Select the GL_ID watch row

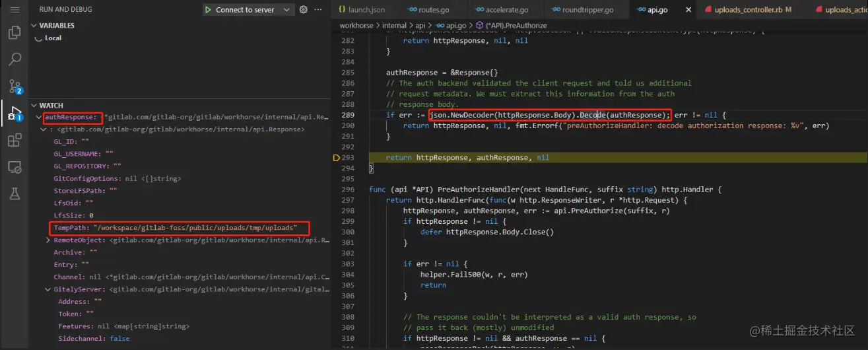(180, 142)
